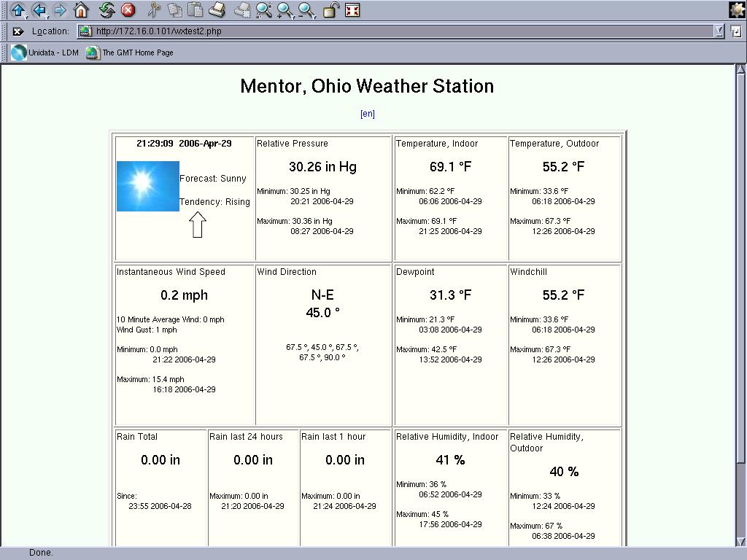Click the 41 % indoor humidity
The width and height of the screenshot is (747, 560).
[x=450, y=460]
